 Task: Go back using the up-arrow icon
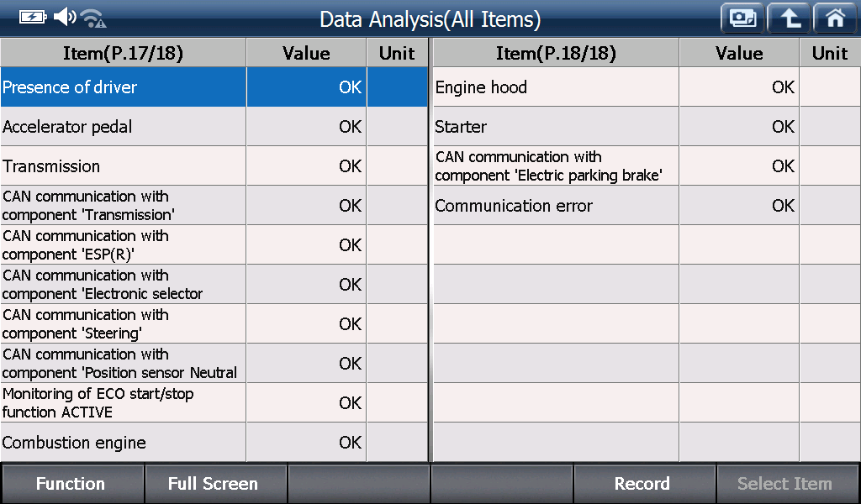point(789,18)
